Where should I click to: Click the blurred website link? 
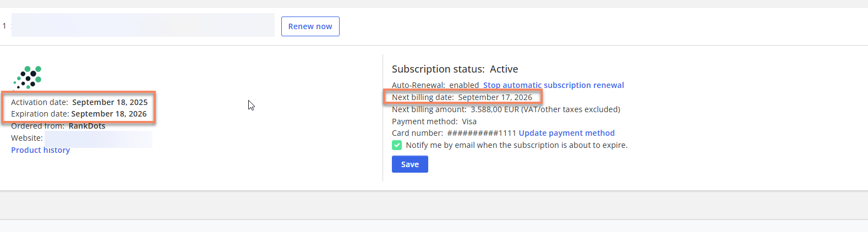98,139
